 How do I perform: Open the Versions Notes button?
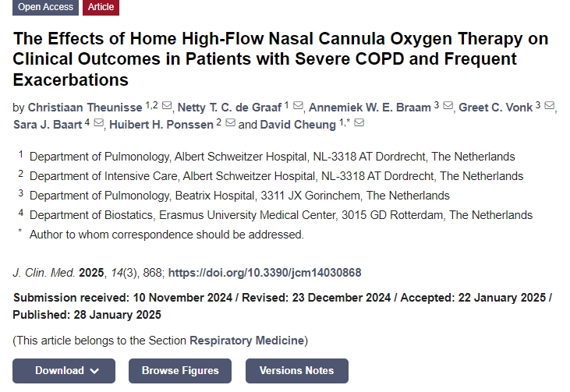[296, 371]
